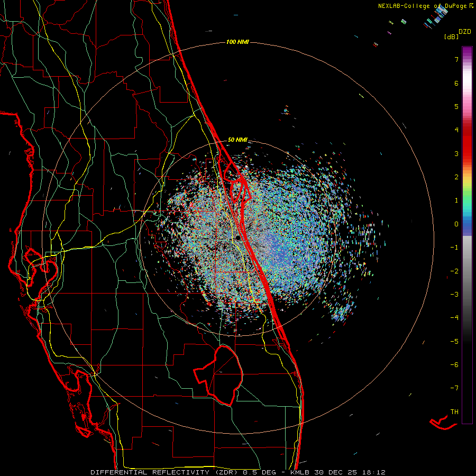
Task: Click the "2" value on the scale
Action: (x=456, y=177)
